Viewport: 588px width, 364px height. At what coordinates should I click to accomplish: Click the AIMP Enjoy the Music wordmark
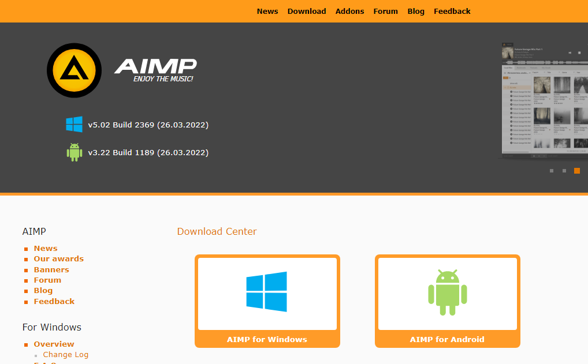(x=155, y=70)
